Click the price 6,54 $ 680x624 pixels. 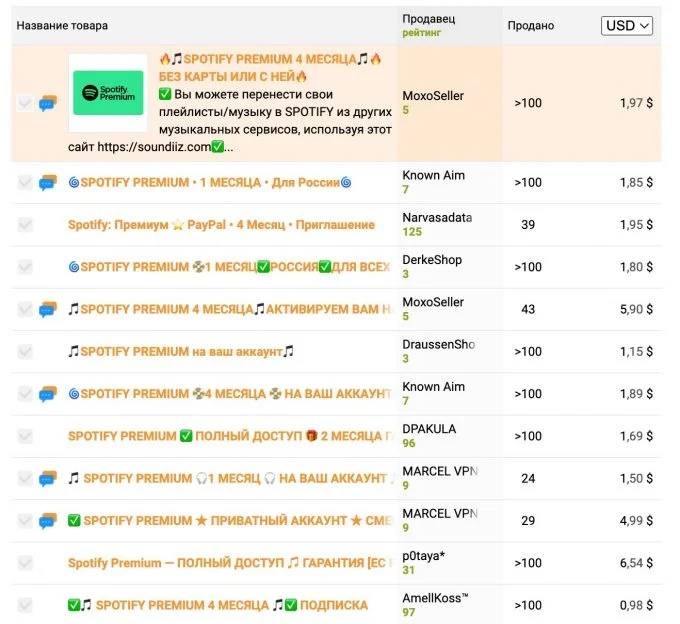[x=636, y=563]
